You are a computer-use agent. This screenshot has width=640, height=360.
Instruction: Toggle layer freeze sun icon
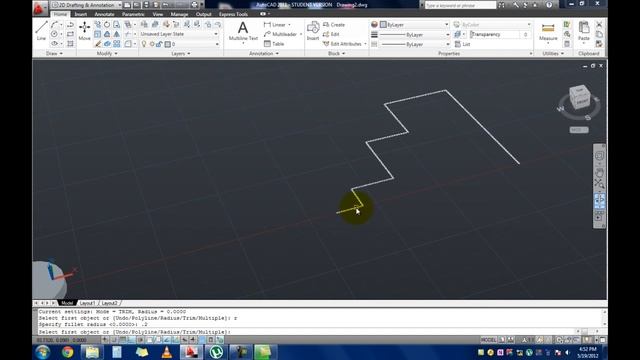152,44
